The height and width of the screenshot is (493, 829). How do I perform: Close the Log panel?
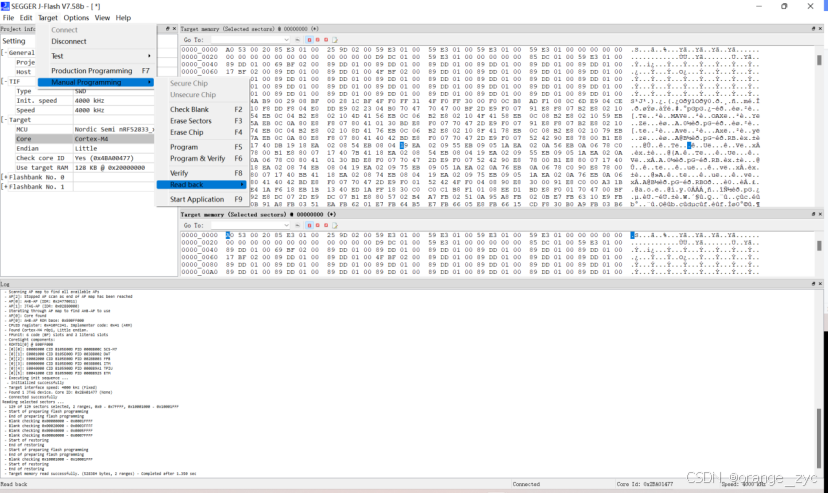point(820,284)
